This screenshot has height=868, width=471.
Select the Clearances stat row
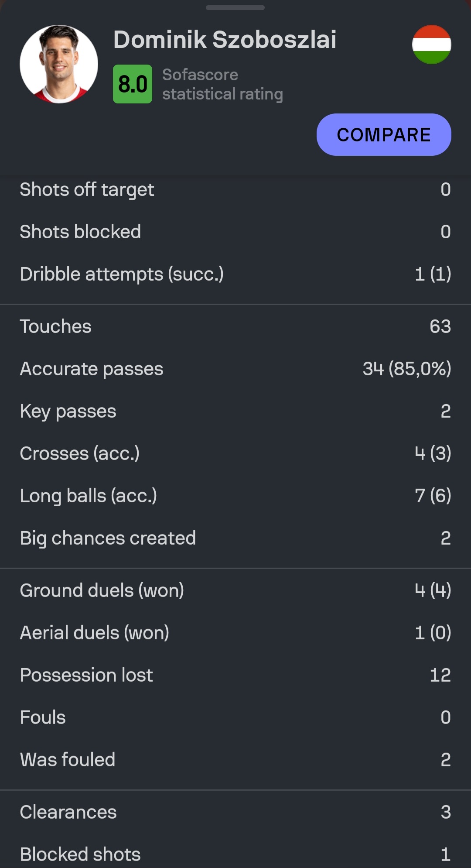[x=235, y=812]
